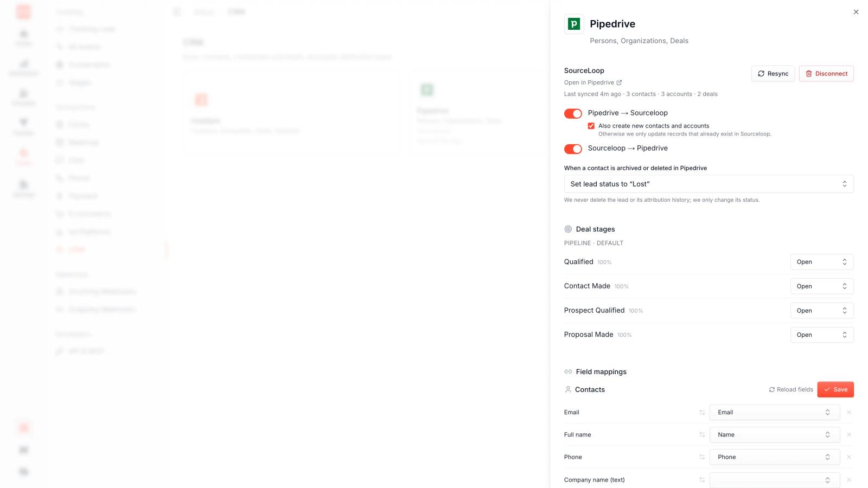The height and width of the screenshot is (488, 868).
Task: Click the "PIPELINE · DEFAULT" label
Action: (x=593, y=243)
